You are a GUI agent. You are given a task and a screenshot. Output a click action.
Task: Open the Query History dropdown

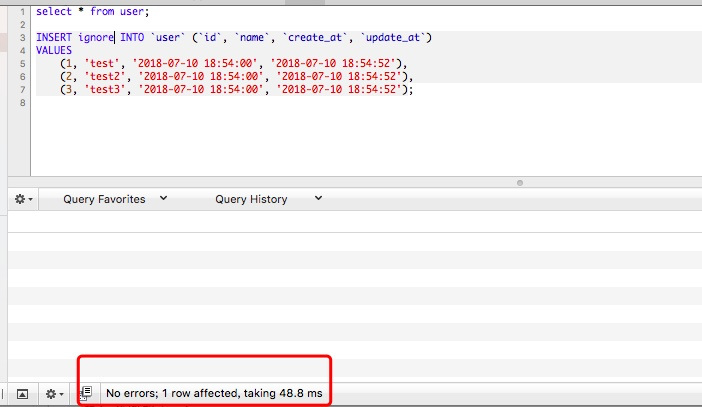(268, 199)
